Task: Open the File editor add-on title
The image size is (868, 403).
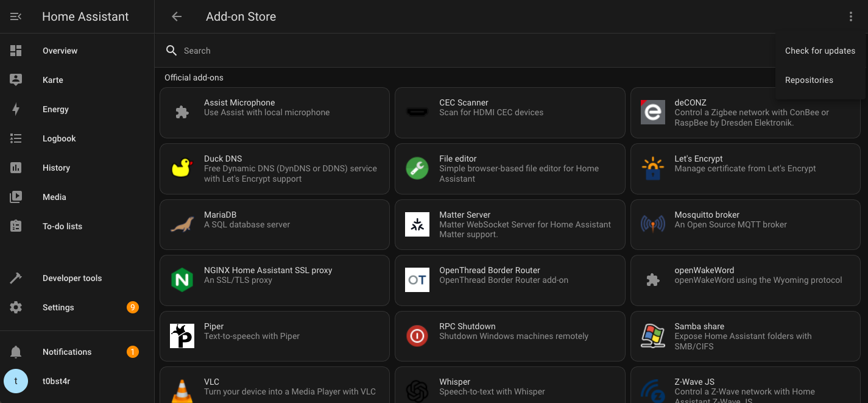Action: click(x=457, y=159)
